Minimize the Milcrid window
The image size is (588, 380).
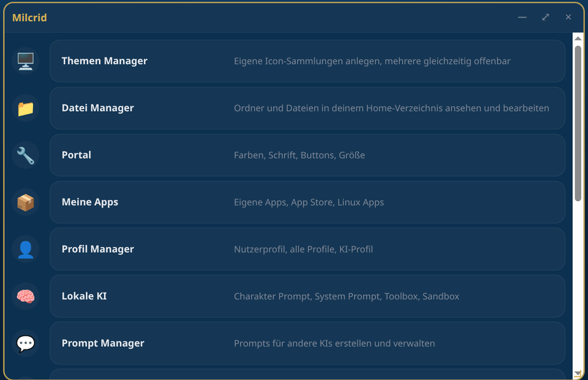click(x=522, y=17)
